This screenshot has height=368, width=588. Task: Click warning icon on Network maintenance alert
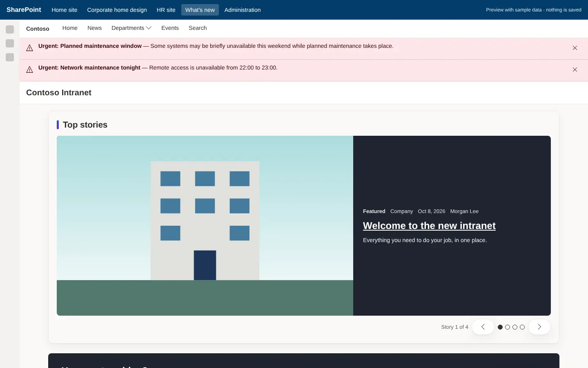coord(30,70)
